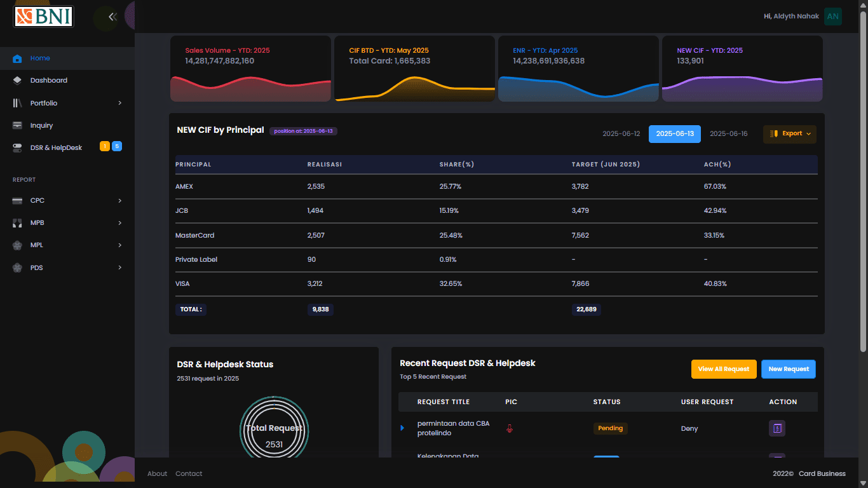This screenshot has height=488, width=868.
Task: Click the CPC card icon
Action: coord(17,201)
